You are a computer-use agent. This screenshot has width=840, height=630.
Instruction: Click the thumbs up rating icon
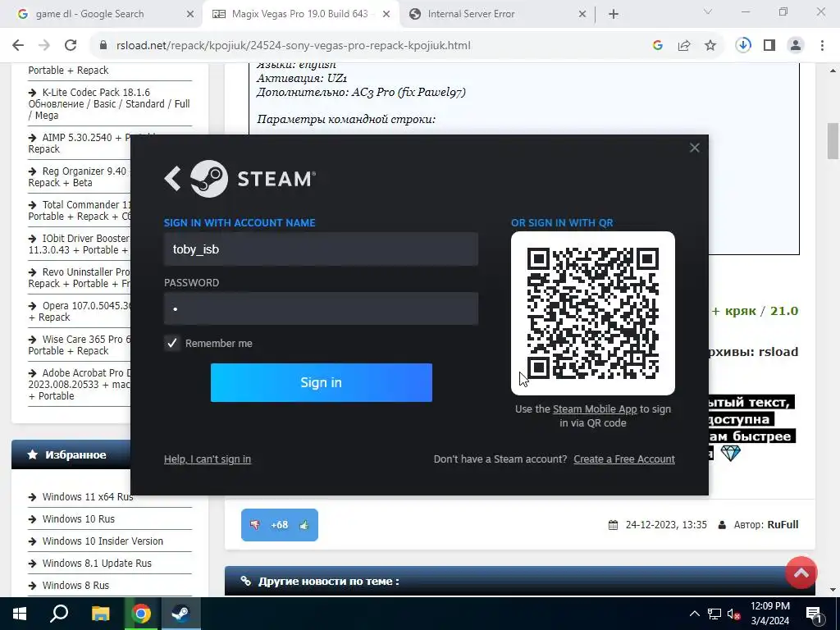click(304, 525)
